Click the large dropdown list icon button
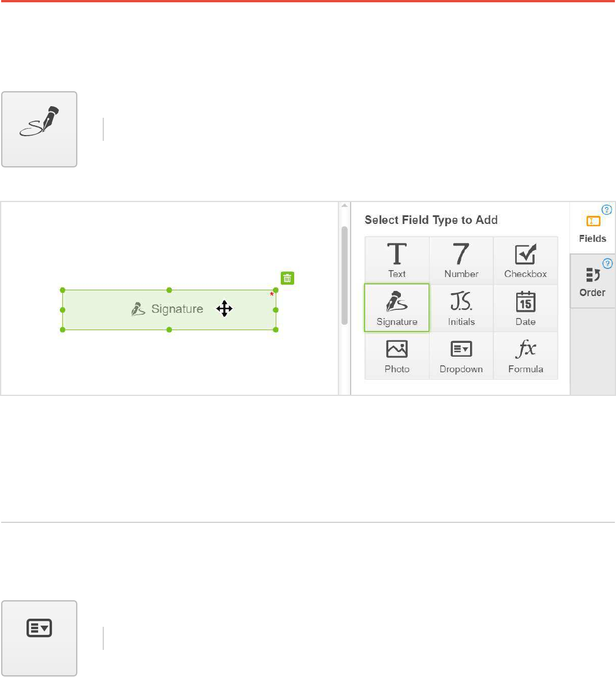 point(39,638)
